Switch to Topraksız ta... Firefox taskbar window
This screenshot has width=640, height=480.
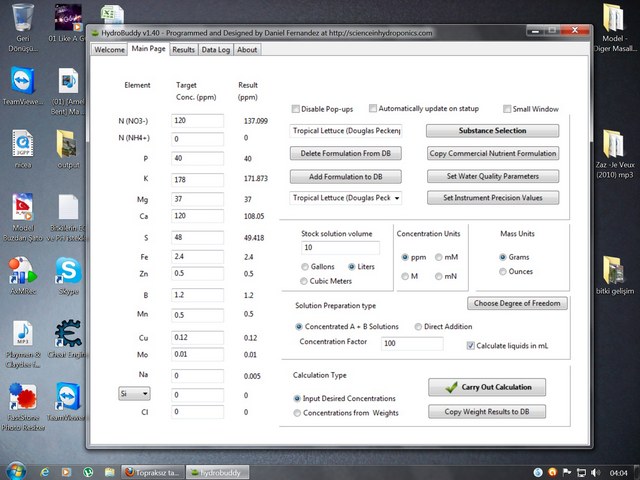click(153, 473)
